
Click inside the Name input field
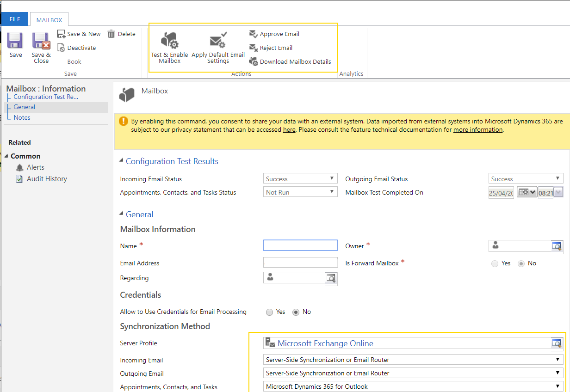[300, 245]
